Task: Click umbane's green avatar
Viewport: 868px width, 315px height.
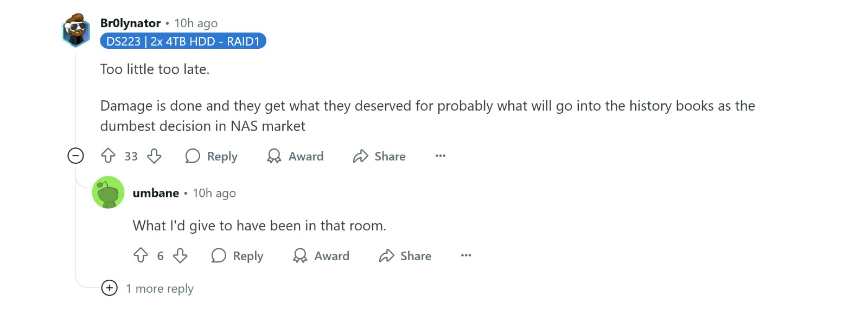Action: (108, 192)
